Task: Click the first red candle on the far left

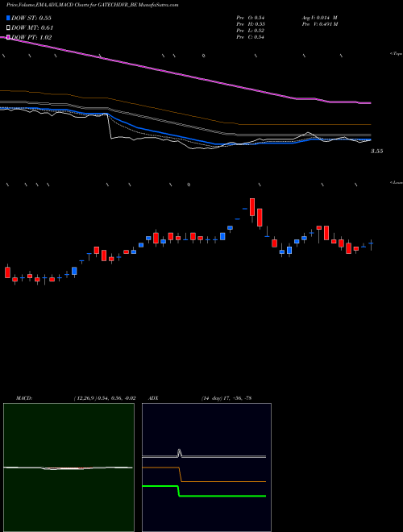Action: point(7,272)
